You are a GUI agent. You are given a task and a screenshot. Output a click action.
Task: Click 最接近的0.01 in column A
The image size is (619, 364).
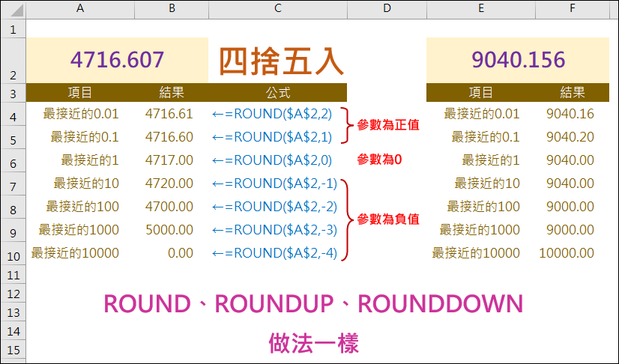pos(81,114)
